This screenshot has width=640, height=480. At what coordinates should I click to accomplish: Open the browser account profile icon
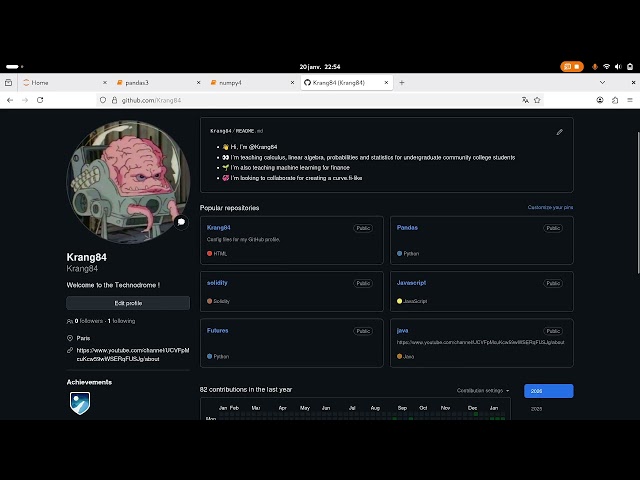(601, 100)
